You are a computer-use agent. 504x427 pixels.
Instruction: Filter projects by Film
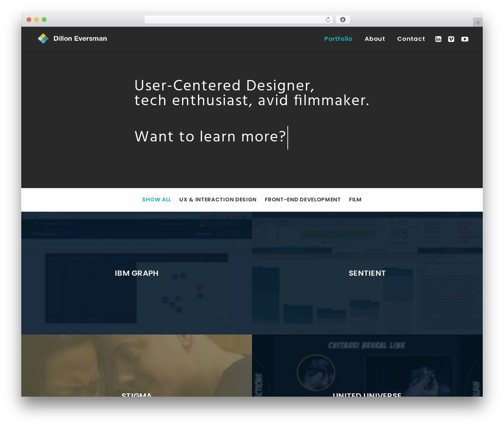pos(355,200)
